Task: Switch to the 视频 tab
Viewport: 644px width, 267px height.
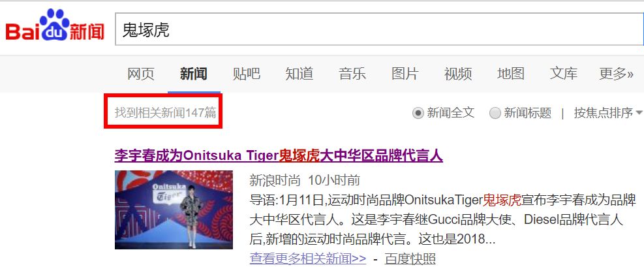Action: [x=458, y=74]
